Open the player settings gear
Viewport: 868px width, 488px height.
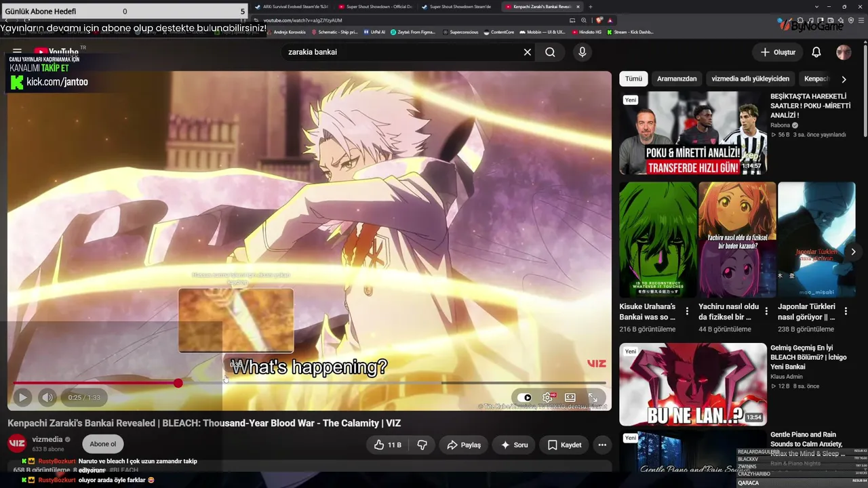[x=548, y=398]
